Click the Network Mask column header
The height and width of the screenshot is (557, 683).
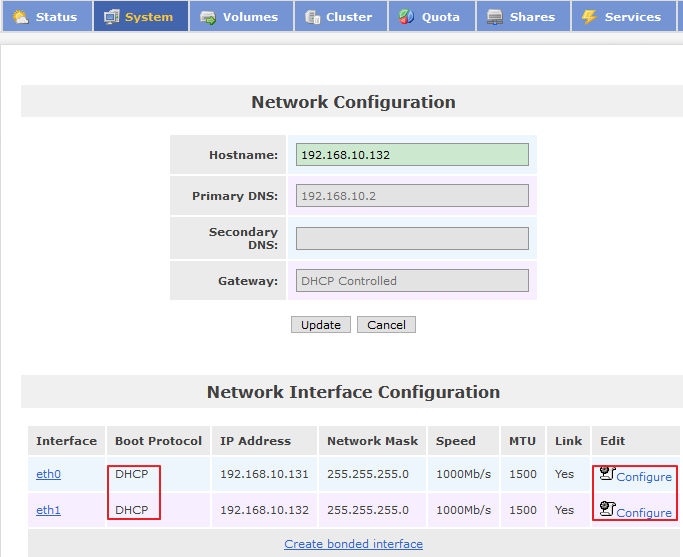coord(372,441)
